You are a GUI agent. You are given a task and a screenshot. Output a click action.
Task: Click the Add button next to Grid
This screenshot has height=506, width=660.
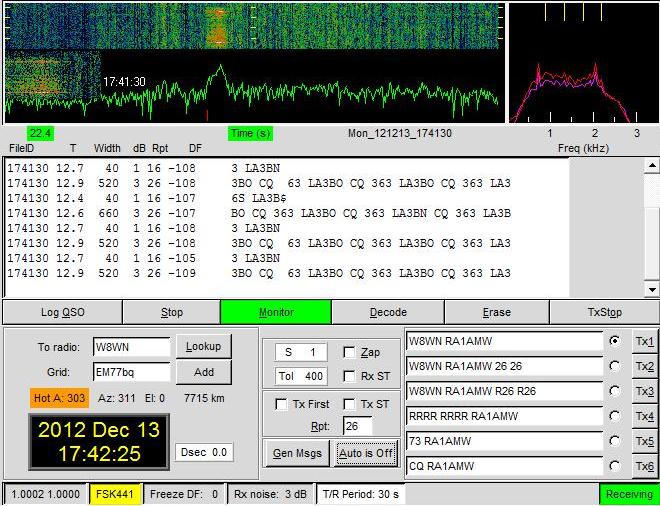[204, 372]
